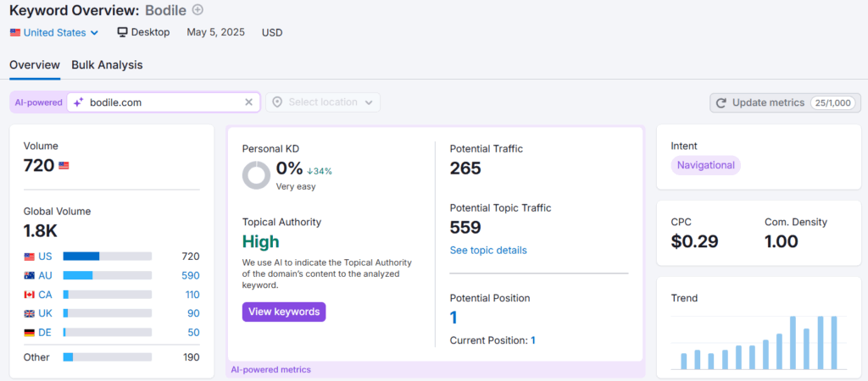868x381 pixels.
Task: Clear the bodile.com domain input
Action: 248,102
